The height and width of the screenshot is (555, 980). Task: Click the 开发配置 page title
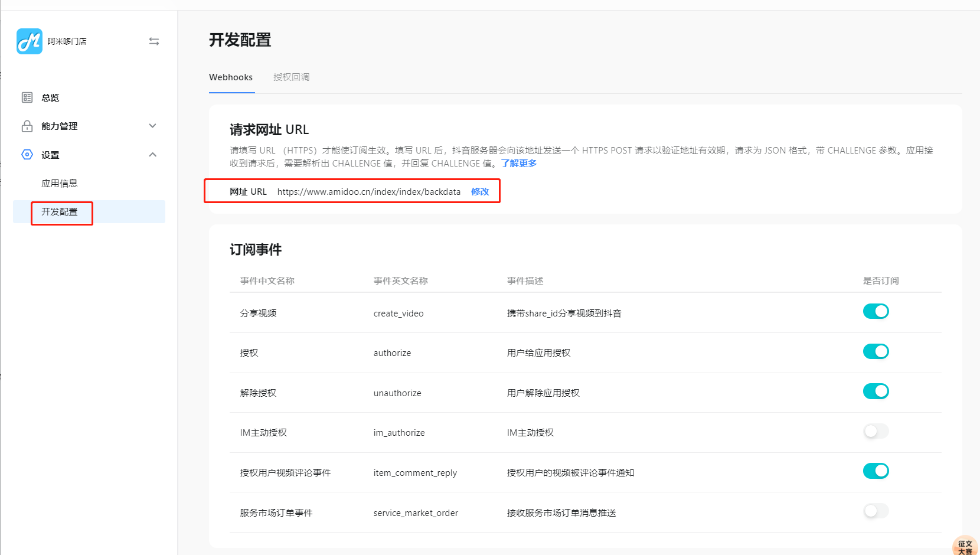240,40
